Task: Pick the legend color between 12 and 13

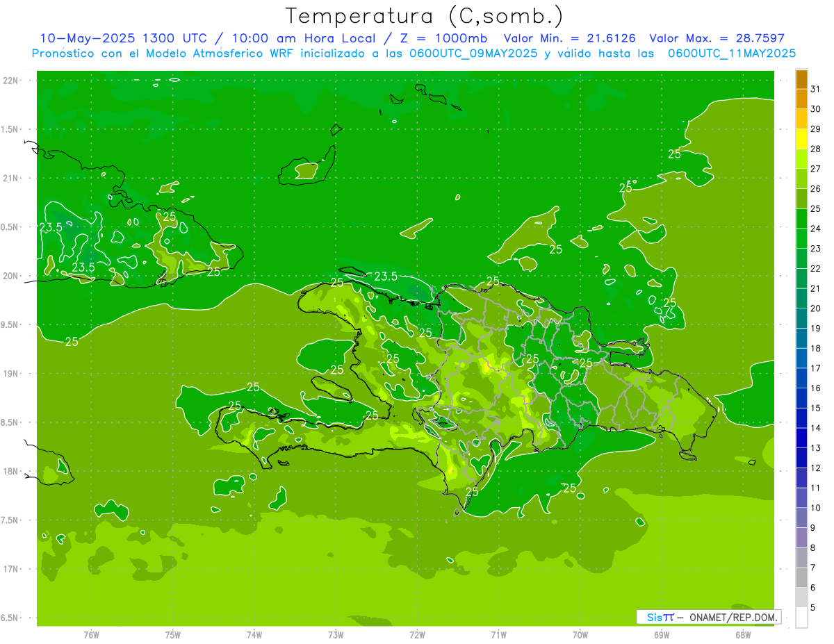Action: coord(801,458)
